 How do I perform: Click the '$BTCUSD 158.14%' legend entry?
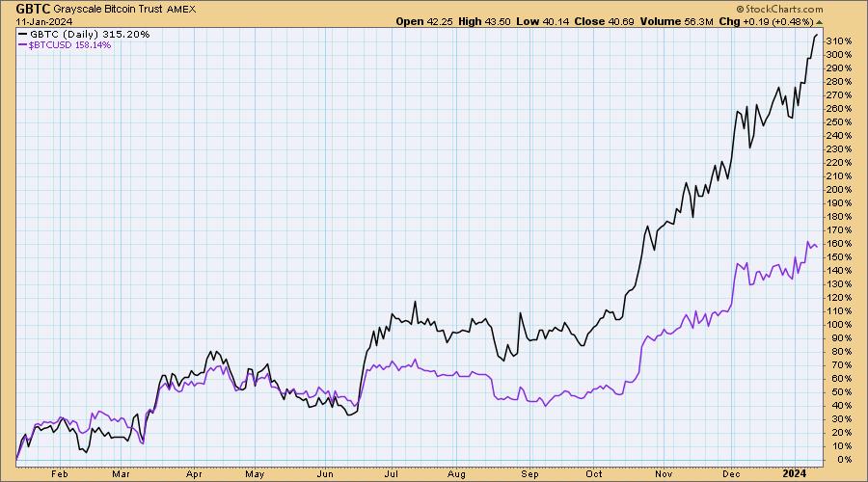(x=69, y=45)
